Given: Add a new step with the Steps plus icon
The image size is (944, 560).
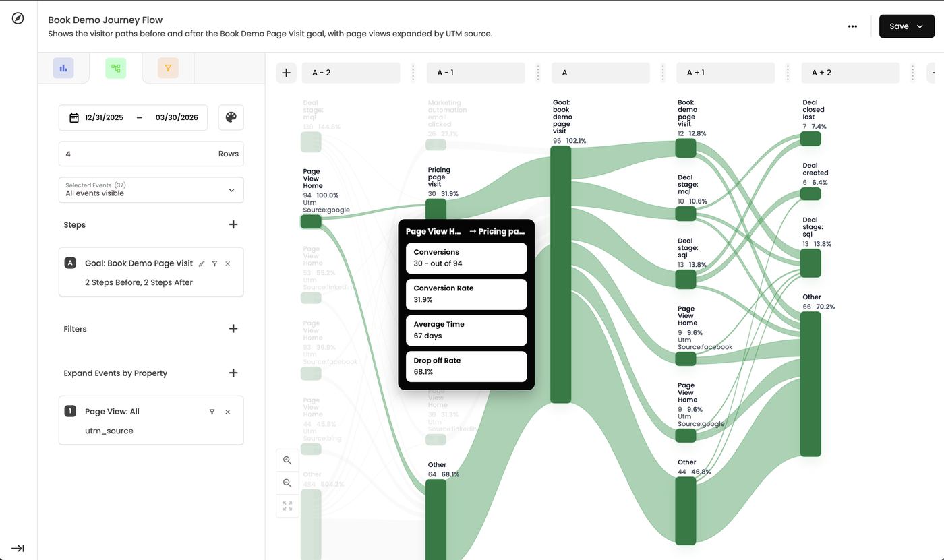Looking at the screenshot, I should (x=233, y=224).
